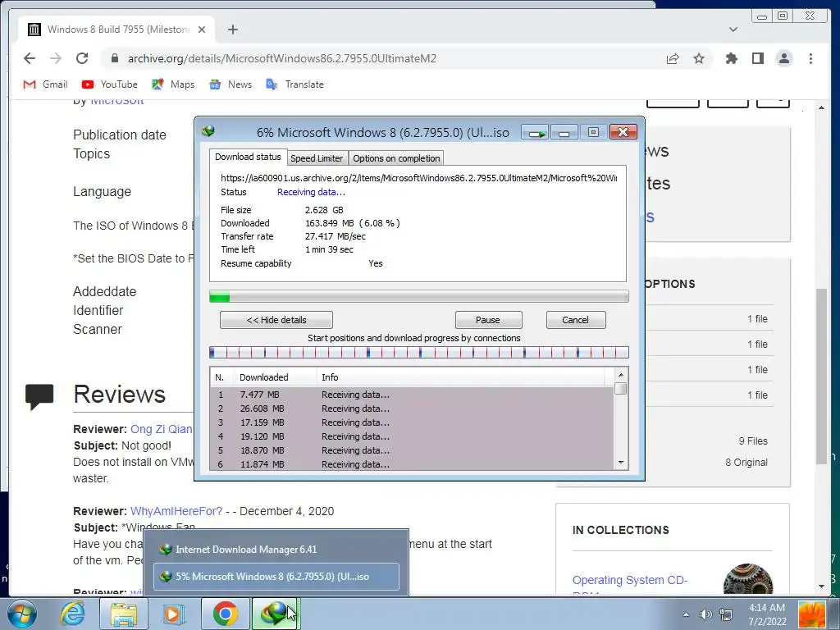This screenshot has height=630, width=840.
Task: Click the 8 Original entry
Action: pos(746,463)
